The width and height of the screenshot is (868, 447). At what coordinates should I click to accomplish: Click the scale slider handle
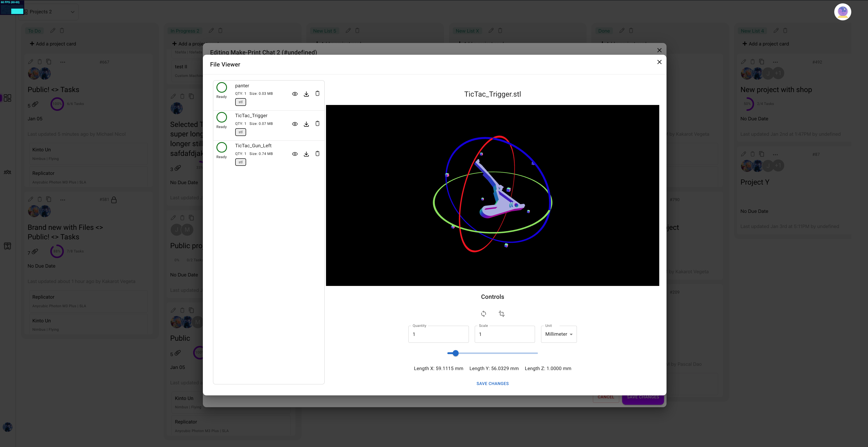point(455,353)
